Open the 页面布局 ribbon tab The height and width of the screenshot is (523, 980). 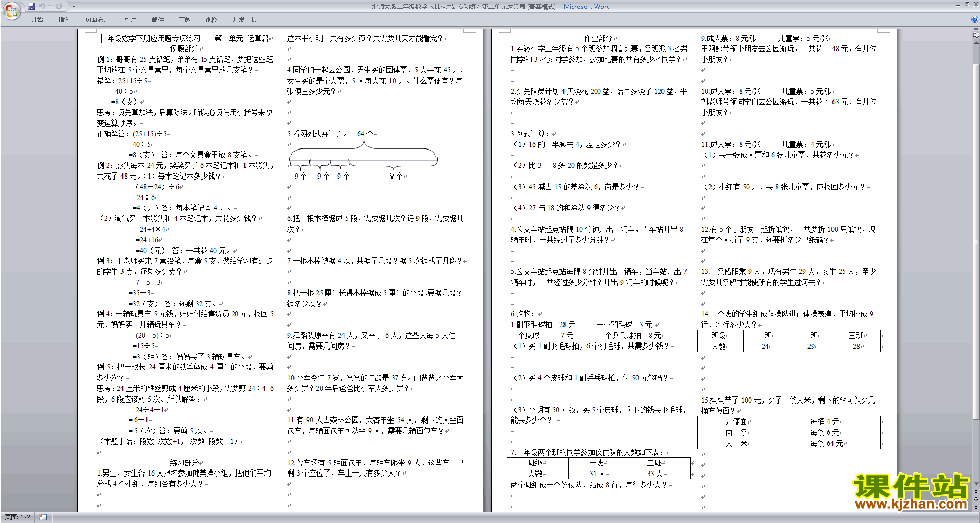[97, 20]
